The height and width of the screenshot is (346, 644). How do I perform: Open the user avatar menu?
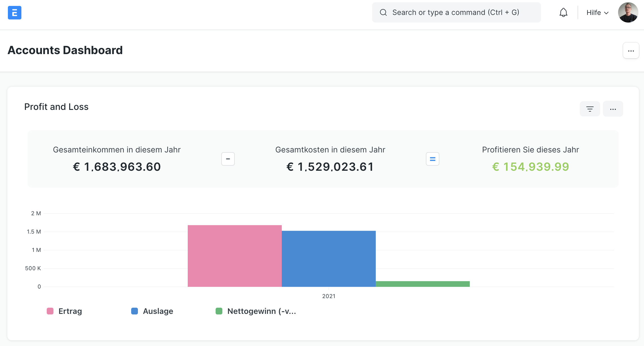[628, 13]
